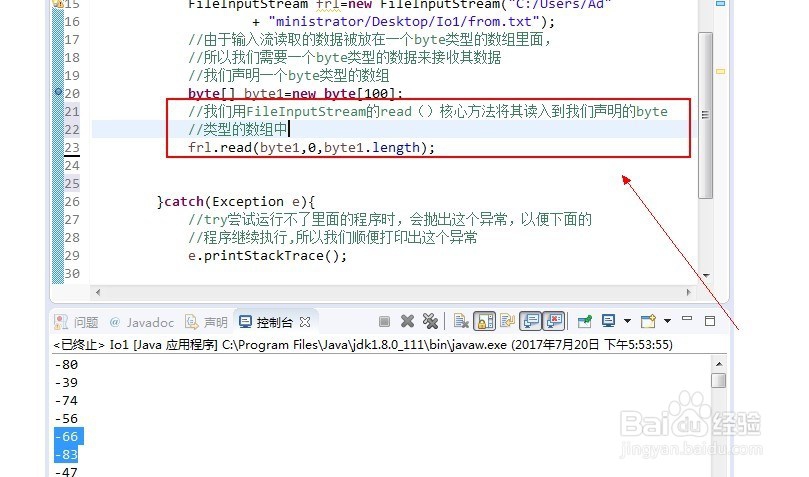Click console output value -80
The image size is (809, 477).
67,365
